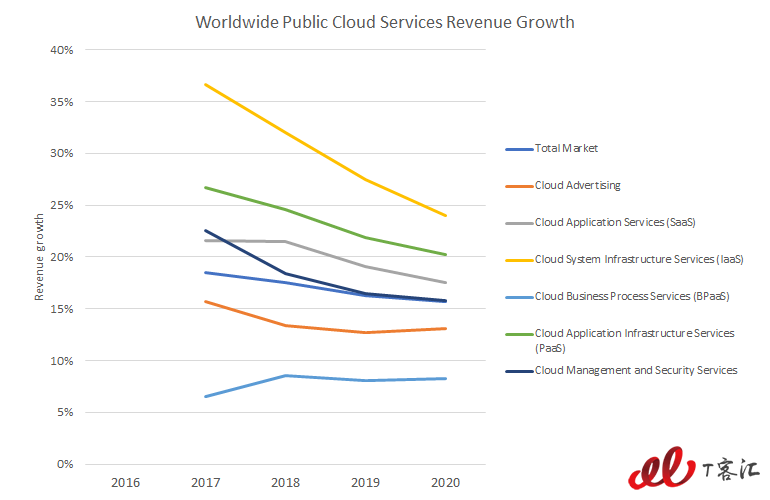The height and width of the screenshot is (500, 770).
Task: Click the orange Cloud Advertising legend swatch
Action: [x=519, y=187]
